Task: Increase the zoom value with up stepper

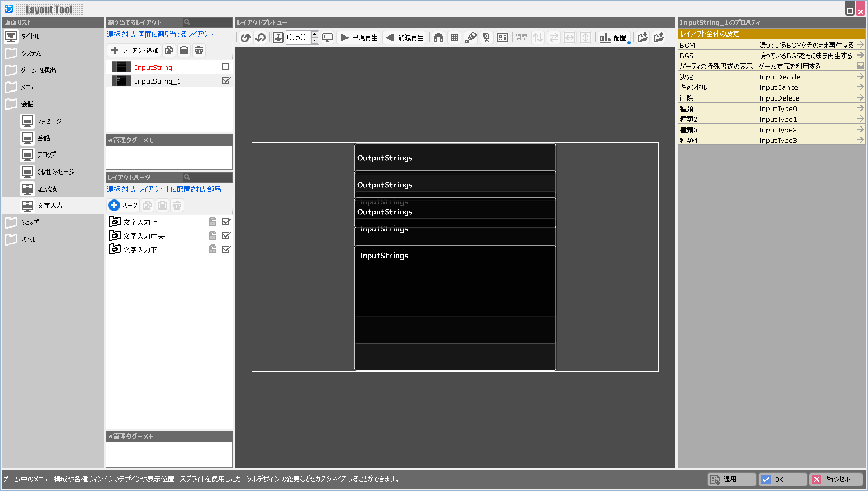Action: coord(315,34)
